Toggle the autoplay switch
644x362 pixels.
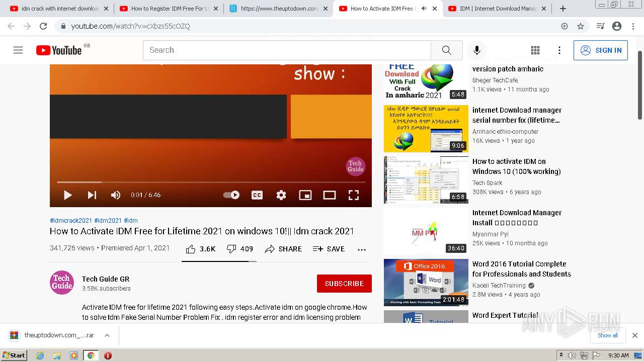point(231,195)
